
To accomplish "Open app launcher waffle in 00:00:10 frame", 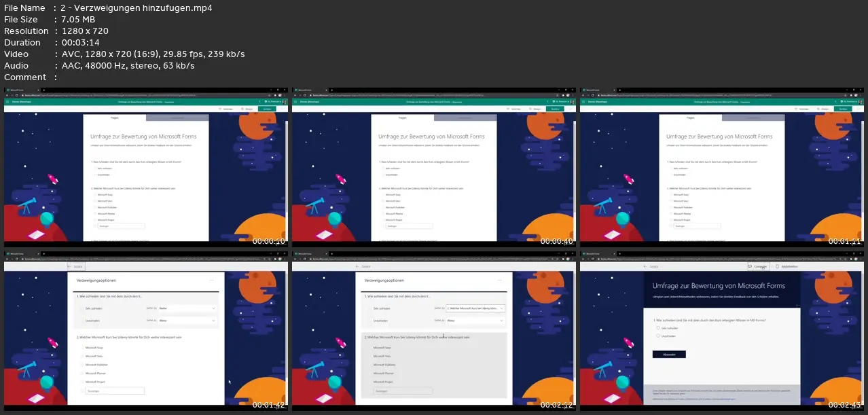I will pos(7,102).
